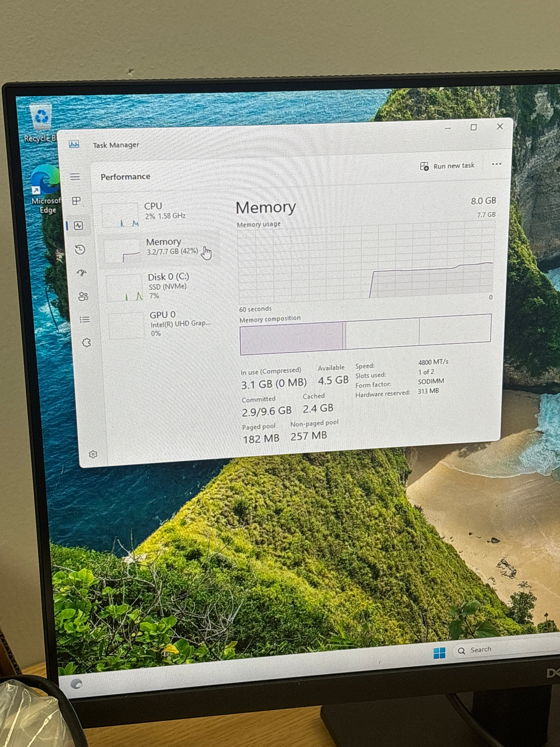Click the Memory usage graph label
The width and height of the screenshot is (560, 747).
(259, 225)
